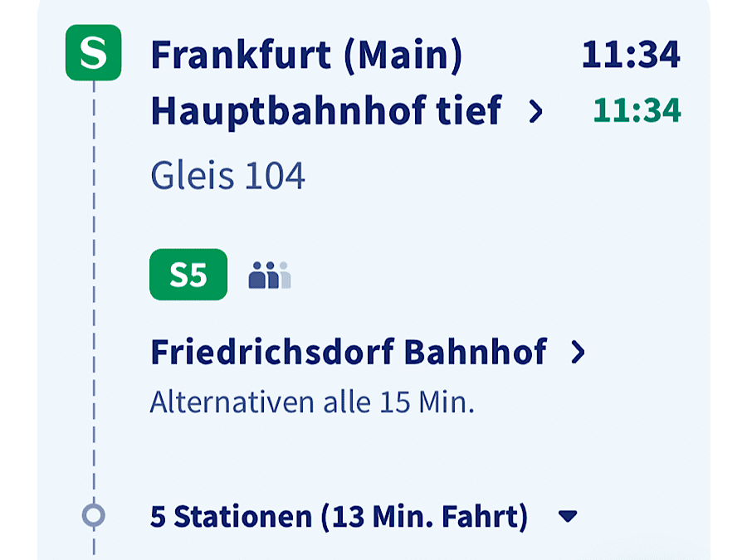Screen dimensions: 747x560
Task: Click the scheduled departure time 11:34
Action: [632, 55]
